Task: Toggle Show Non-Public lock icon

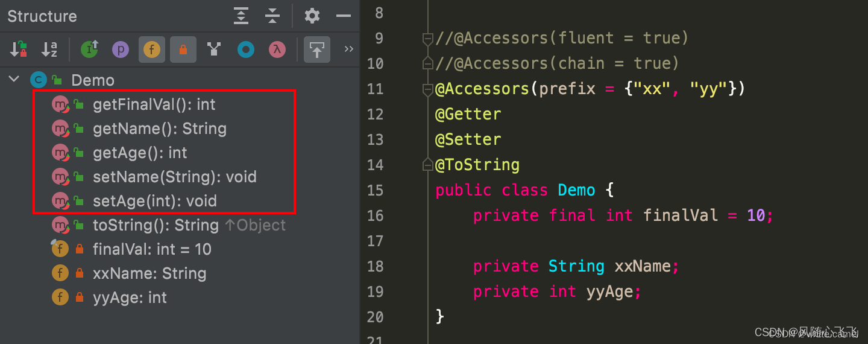Action: [183, 49]
